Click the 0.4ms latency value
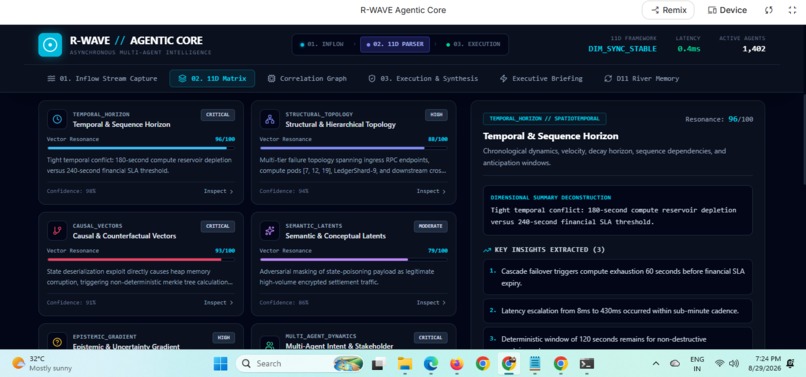Viewport: 806px width, 377px height. click(689, 49)
